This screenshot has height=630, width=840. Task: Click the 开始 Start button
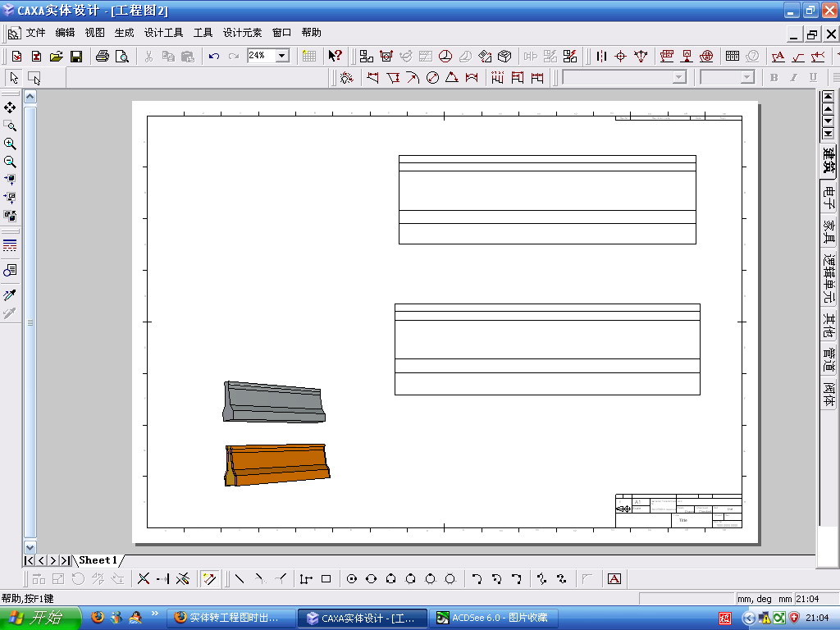39,619
